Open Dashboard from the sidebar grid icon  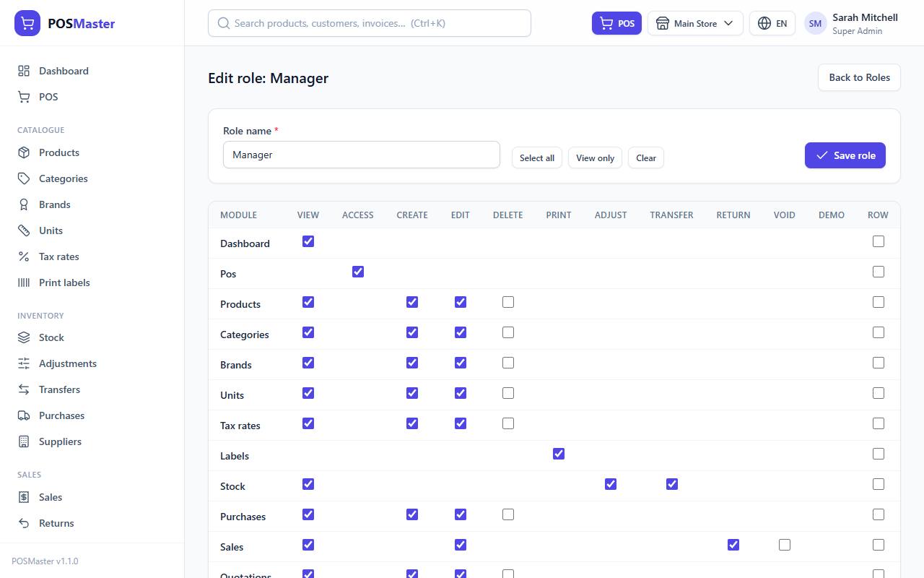(x=24, y=71)
